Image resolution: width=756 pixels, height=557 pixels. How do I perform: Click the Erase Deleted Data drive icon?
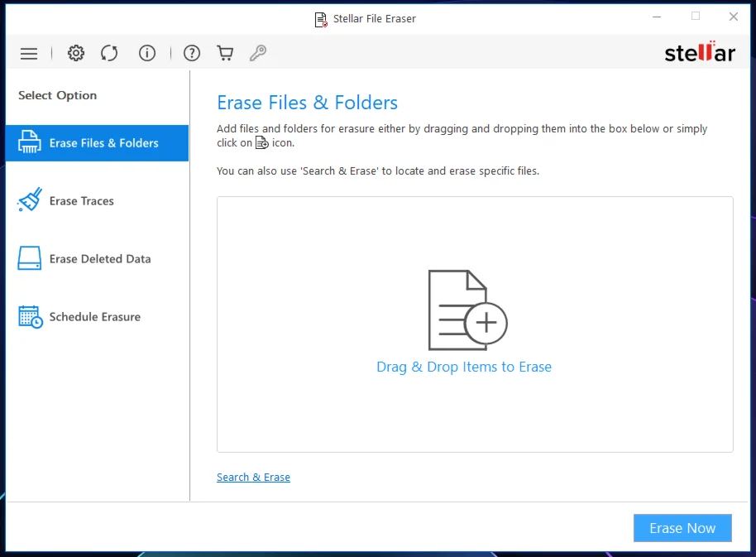[30, 259]
